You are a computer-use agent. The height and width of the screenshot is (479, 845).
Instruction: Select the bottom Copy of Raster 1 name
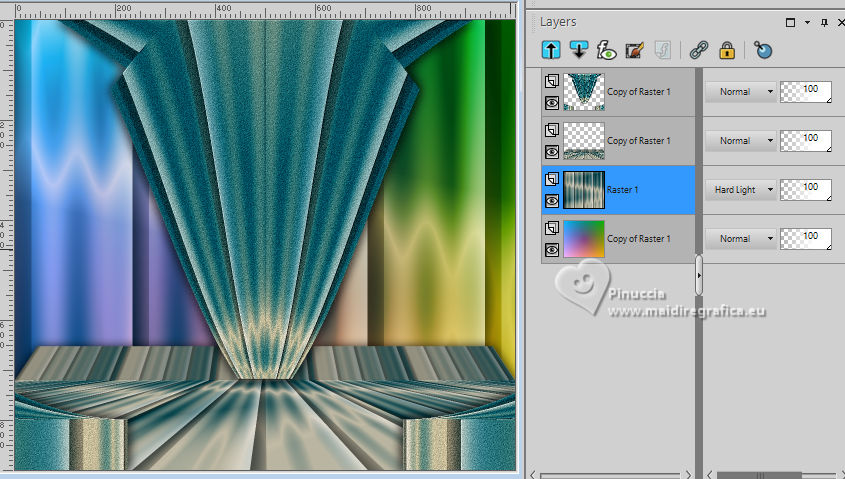click(x=639, y=239)
